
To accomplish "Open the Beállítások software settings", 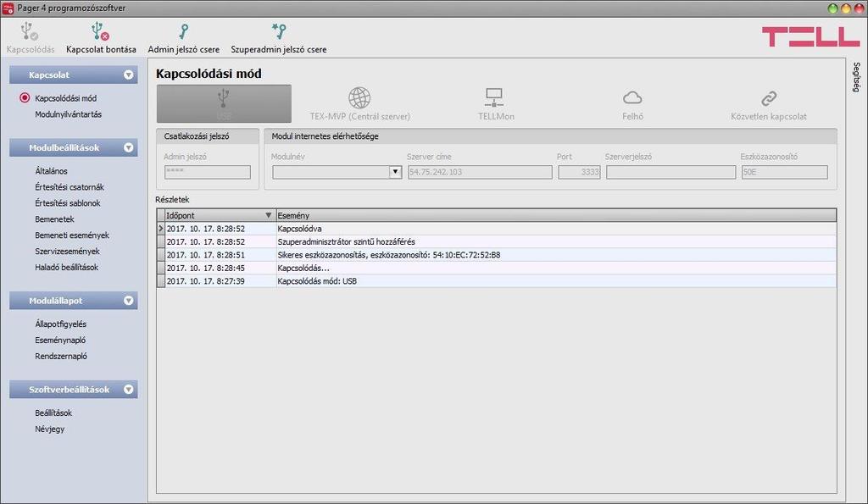I will (x=53, y=413).
